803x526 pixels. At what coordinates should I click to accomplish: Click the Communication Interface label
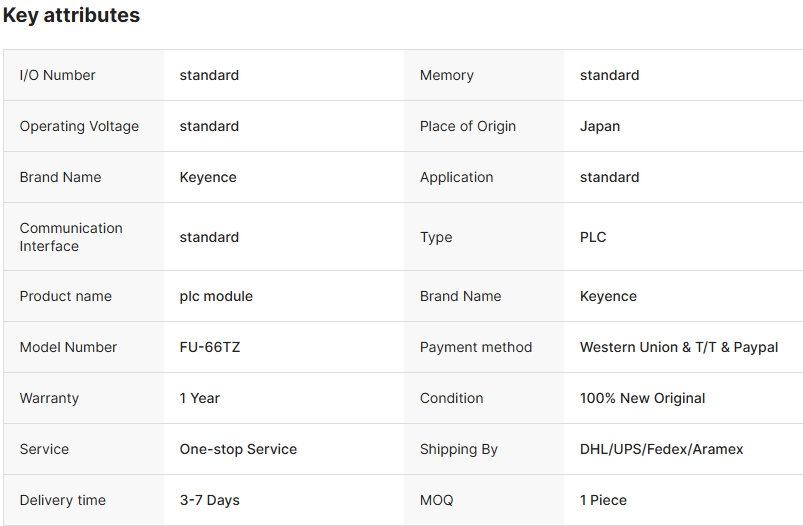71,237
